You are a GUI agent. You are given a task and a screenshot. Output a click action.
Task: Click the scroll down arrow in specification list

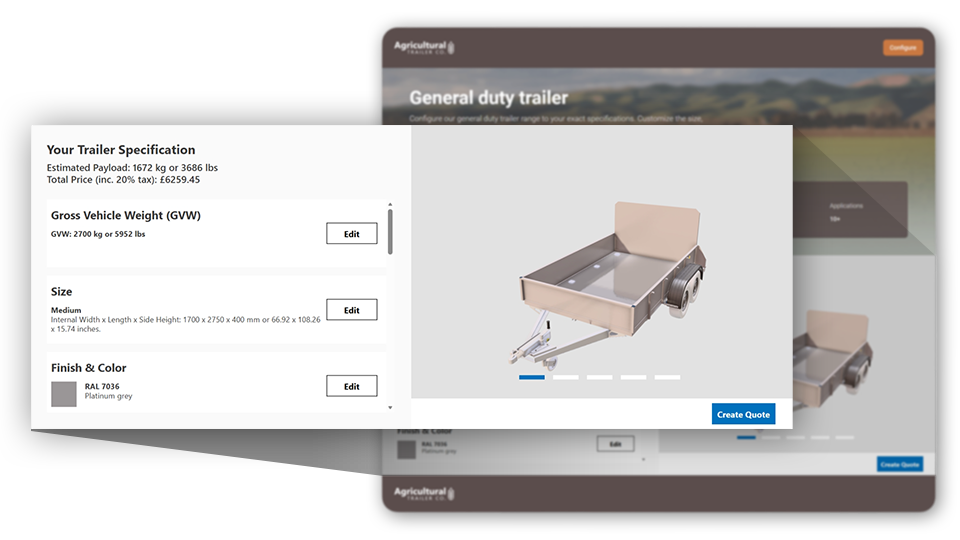[x=390, y=407]
